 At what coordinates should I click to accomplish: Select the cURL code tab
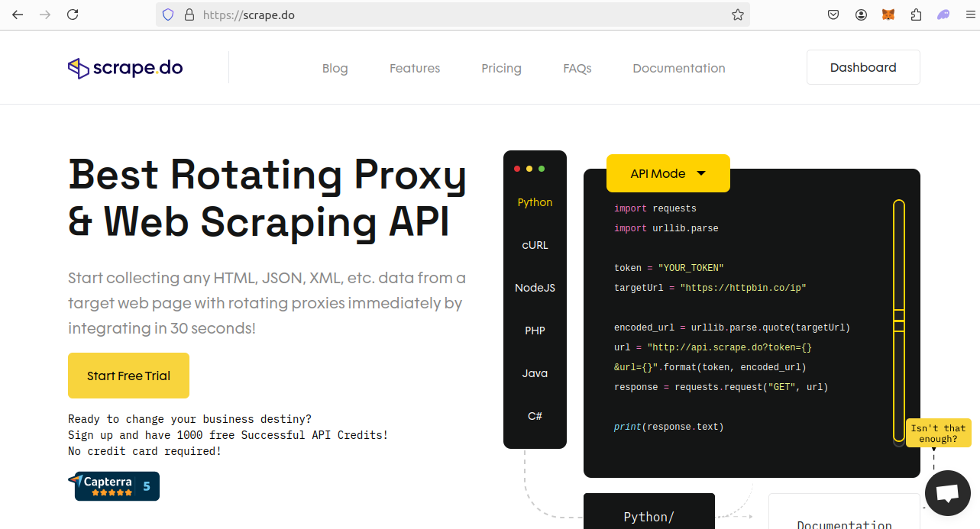tap(535, 245)
